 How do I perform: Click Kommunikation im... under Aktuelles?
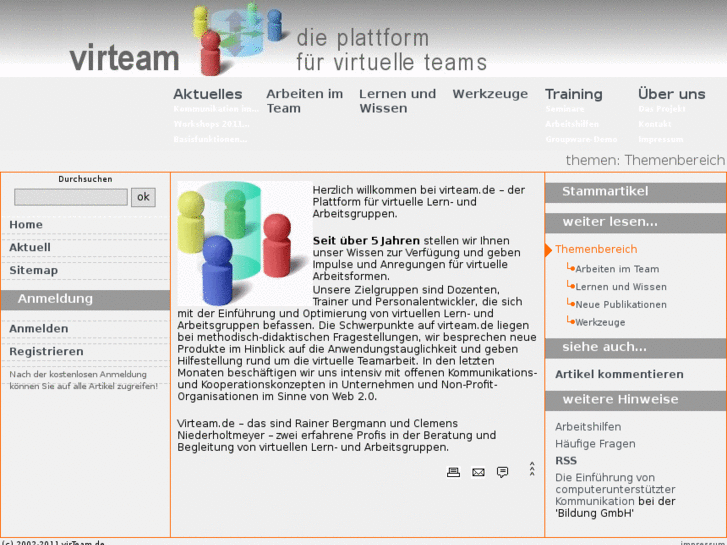[x=216, y=109]
